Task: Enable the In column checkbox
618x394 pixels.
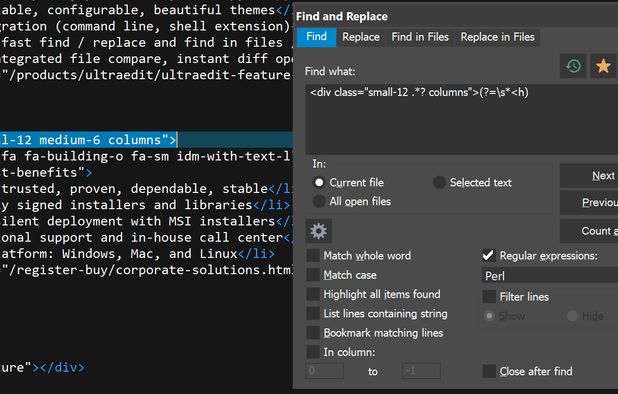Action: click(313, 352)
